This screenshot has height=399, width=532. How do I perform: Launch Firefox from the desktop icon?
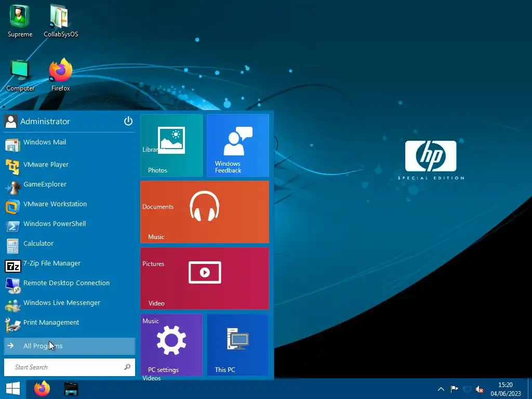point(61,75)
